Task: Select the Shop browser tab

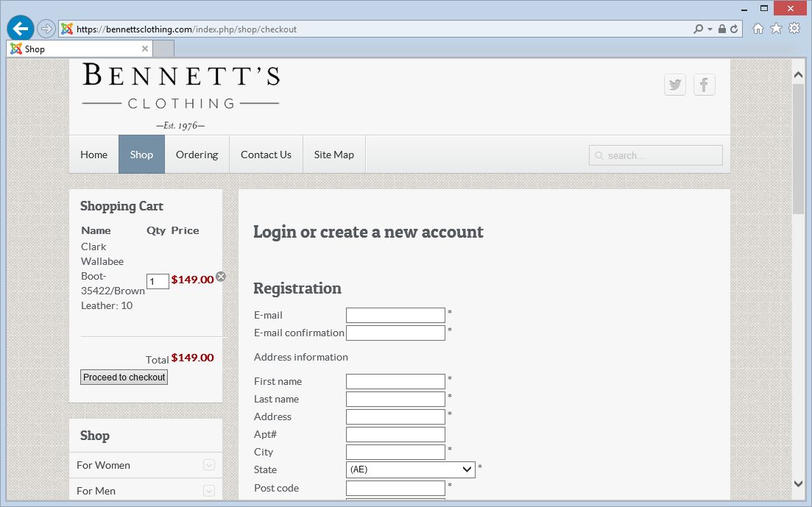Action: [x=80, y=49]
